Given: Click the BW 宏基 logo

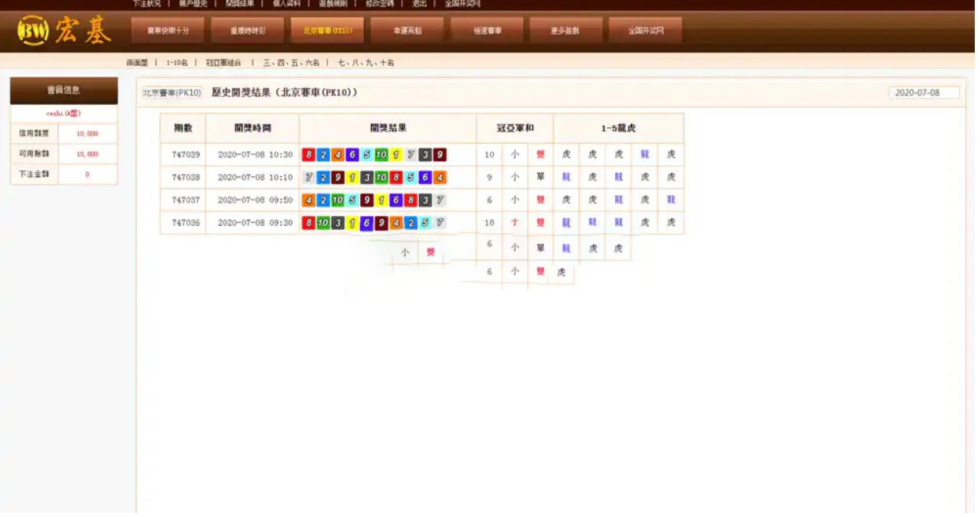Looking at the screenshot, I should click(64, 30).
